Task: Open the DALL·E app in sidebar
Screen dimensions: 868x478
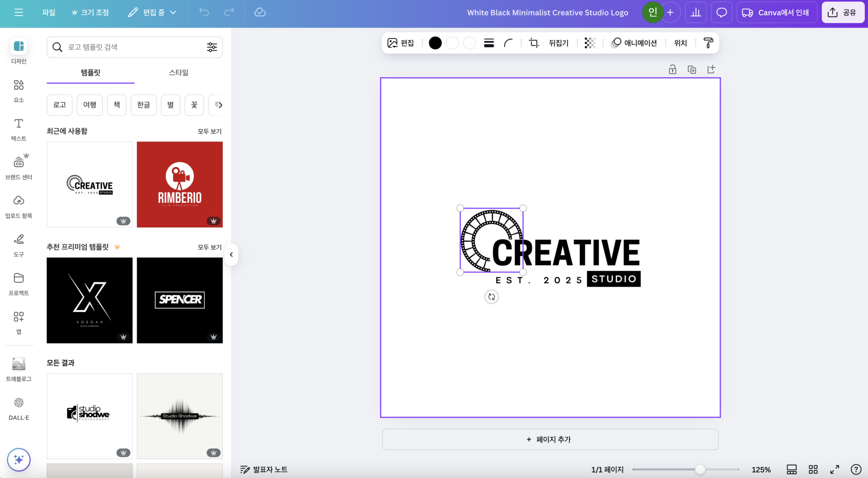Action: click(x=19, y=408)
